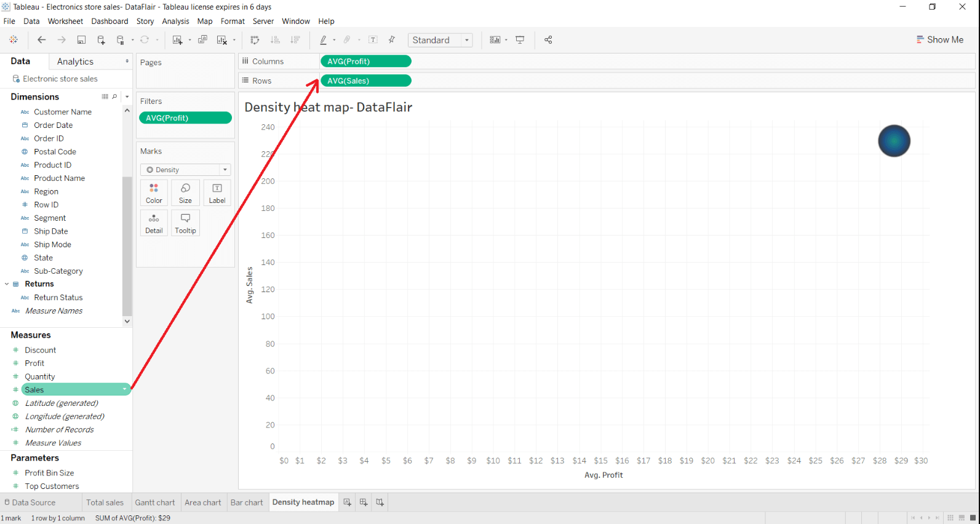Toggle view data grid icon in Dimensions

pyautogui.click(x=105, y=97)
